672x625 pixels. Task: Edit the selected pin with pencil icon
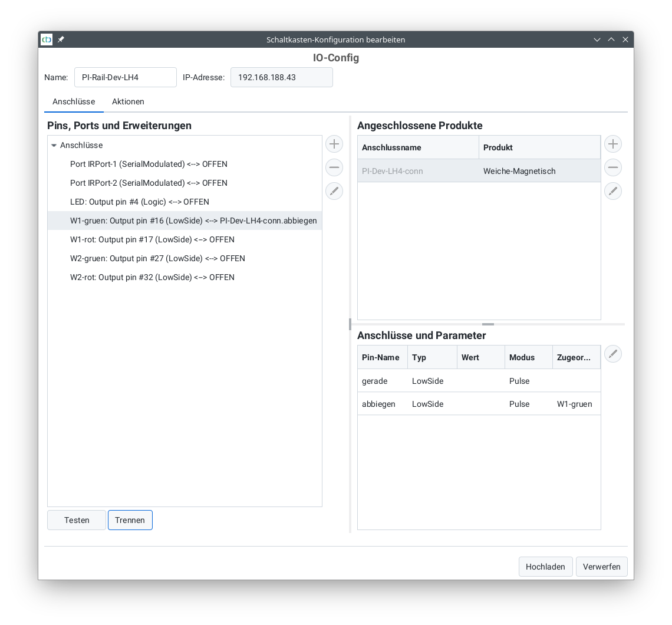pyautogui.click(x=334, y=191)
